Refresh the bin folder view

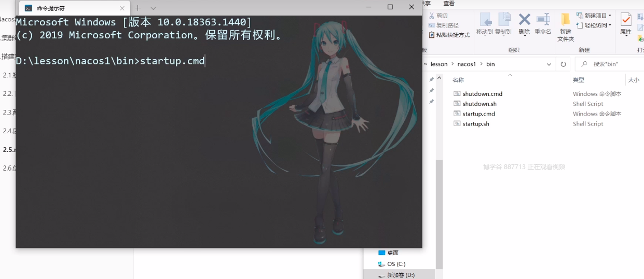[563, 64]
